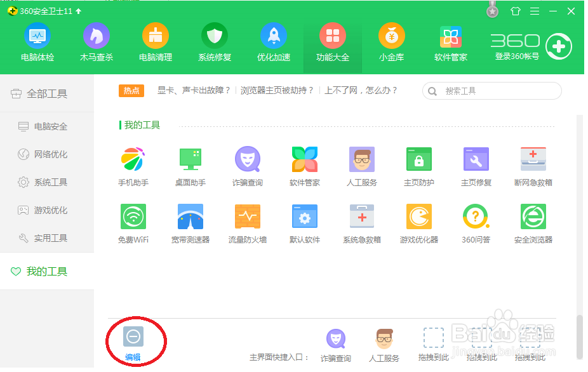Launch 桌面助手 tool
Image resolution: width=588 pixels, height=372 pixels.
point(190,166)
